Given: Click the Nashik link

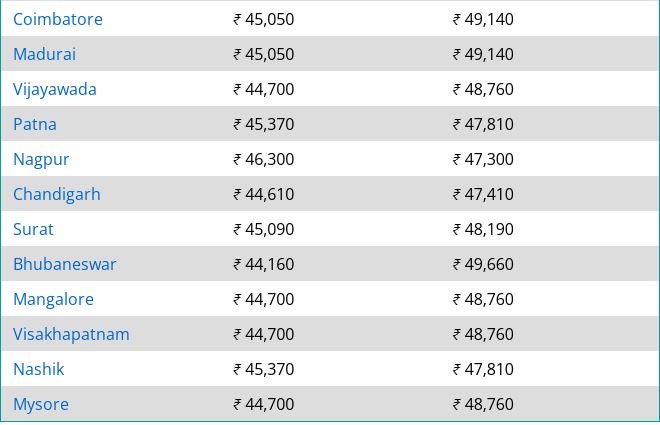Looking at the screenshot, I should [39, 369].
